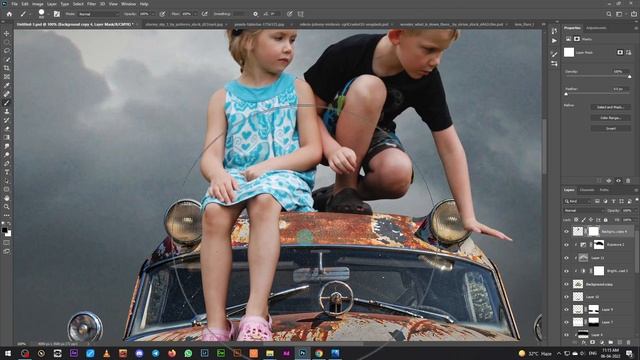Click the search icon in the top right
This screenshot has height=360, width=640.
point(609,14)
